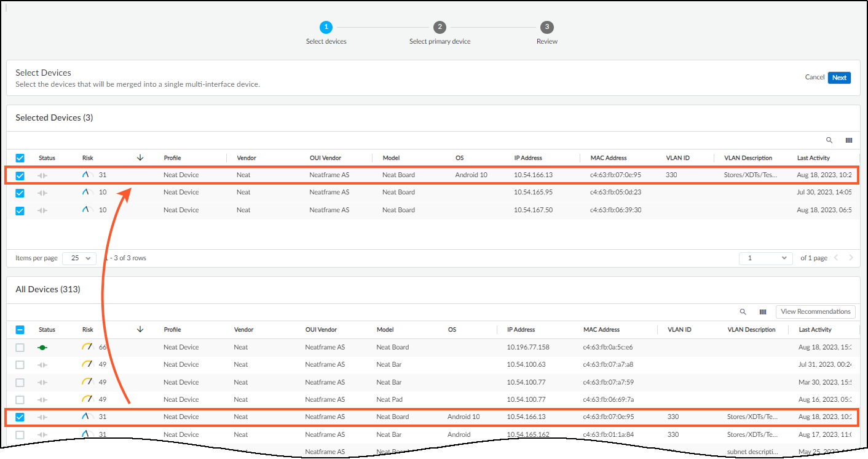Uncheck selected device with IP 10.54.167.50
This screenshot has height=459, width=868.
pos(20,210)
